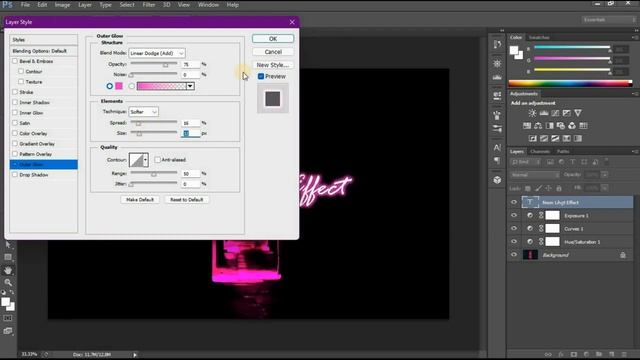Screen dimensions: 640x360
Task: Select the gradient radio button
Action: (x=131, y=86)
